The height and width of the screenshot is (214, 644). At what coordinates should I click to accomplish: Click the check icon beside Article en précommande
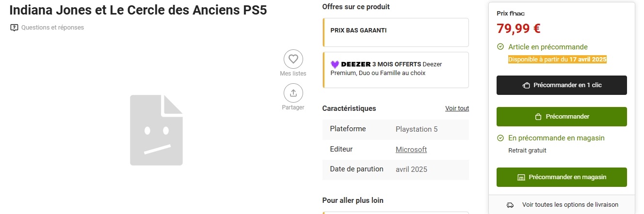click(500, 47)
